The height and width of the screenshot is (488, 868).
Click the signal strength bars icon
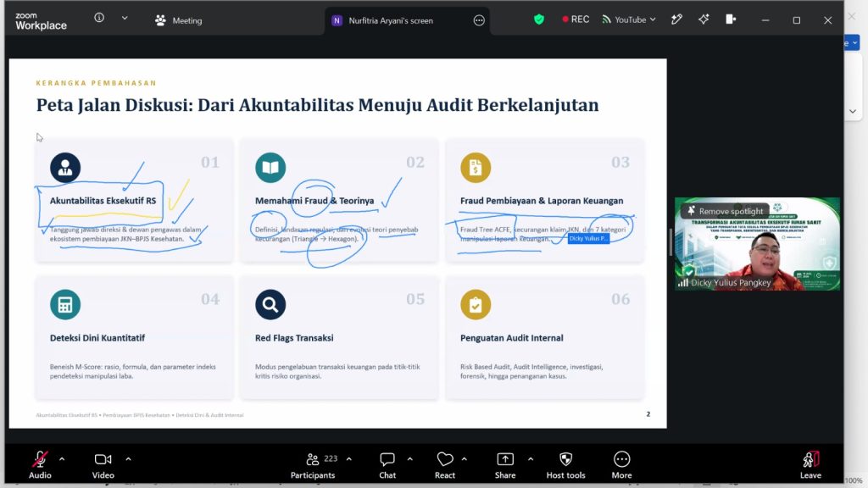click(x=683, y=283)
